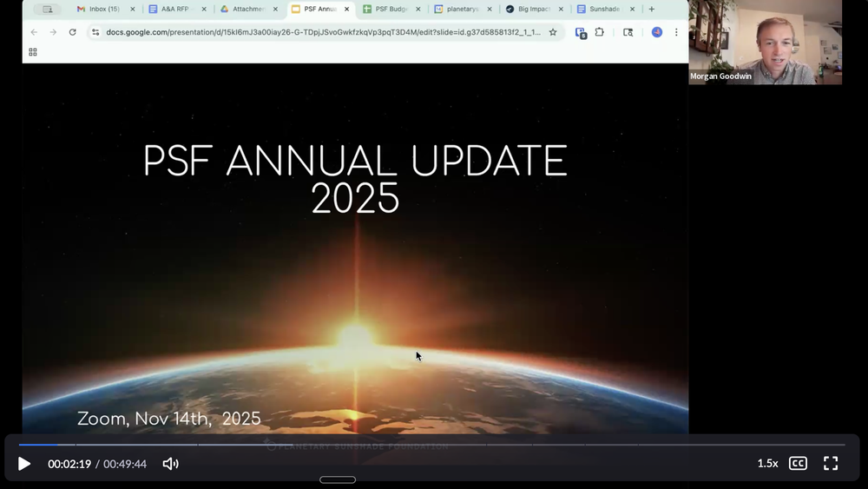Enter fullscreen mode
Image resolution: width=868 pixels, height=489 pixels.
pyautogui.click(x=831, y=464)
